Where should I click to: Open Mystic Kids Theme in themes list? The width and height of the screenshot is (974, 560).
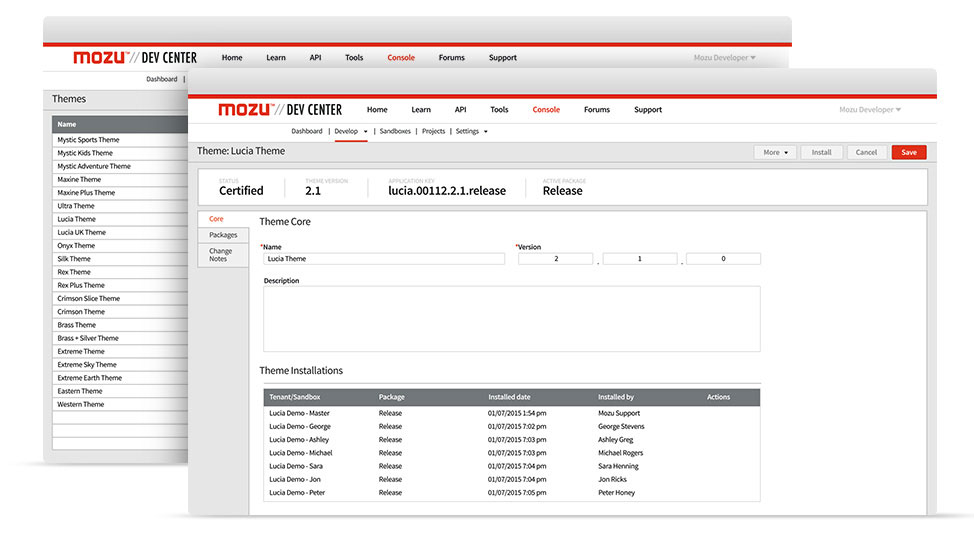pyautogui.click(x=120, y=153)
